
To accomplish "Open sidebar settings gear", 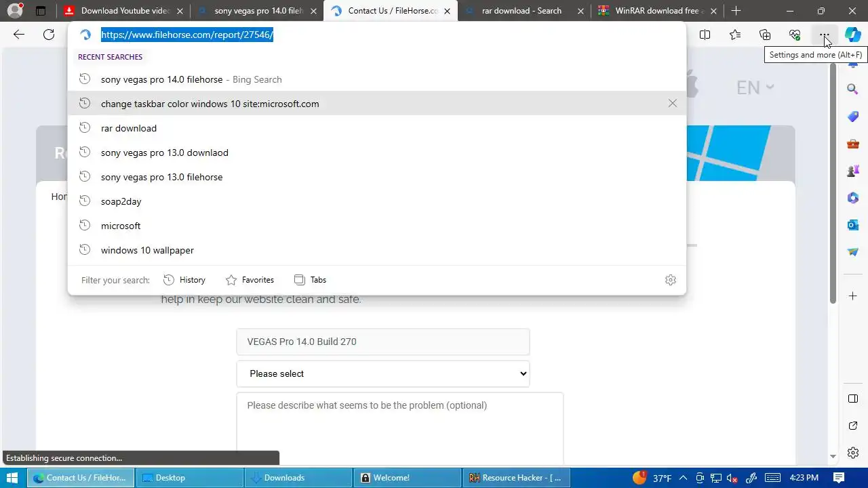I will point(853,453).
